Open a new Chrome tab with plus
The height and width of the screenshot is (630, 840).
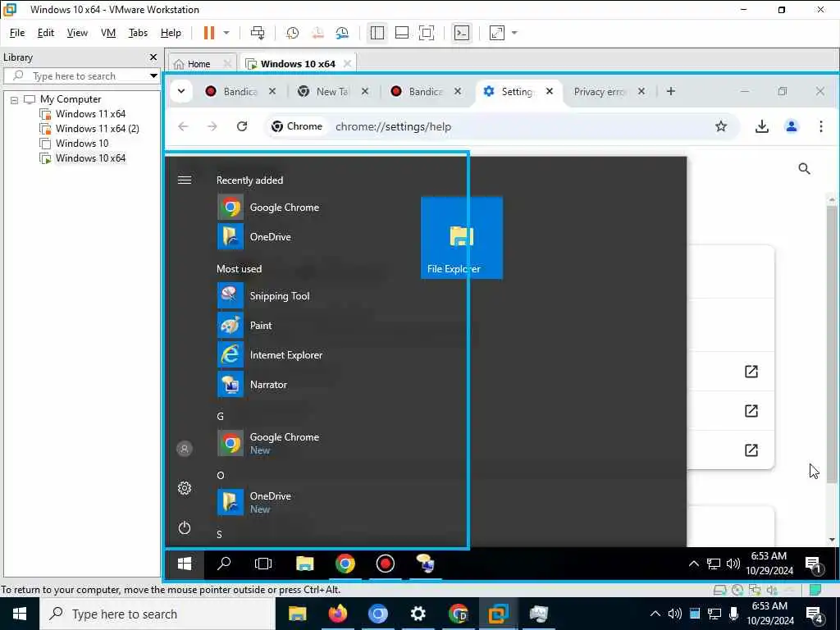click(671, 91)
